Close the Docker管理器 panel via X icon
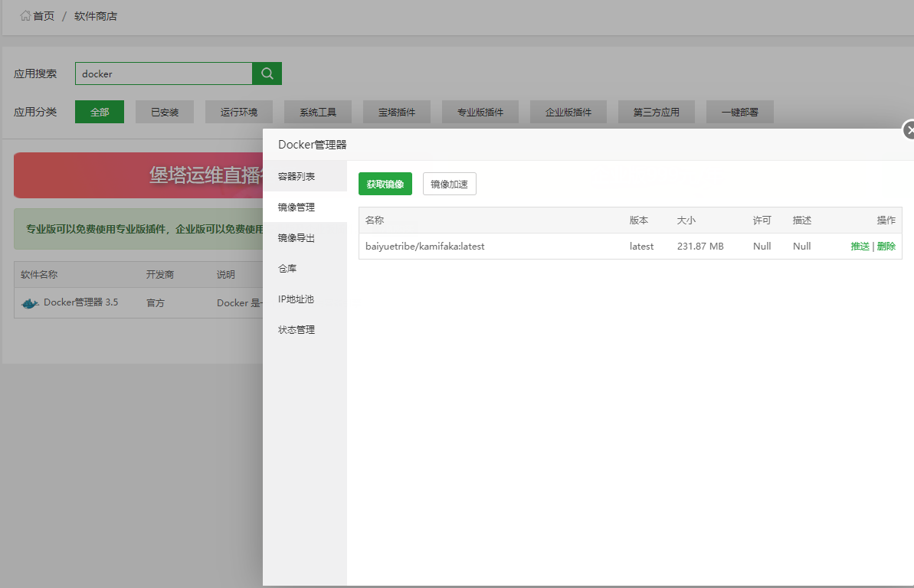The height and width of the screenshot is (588, 914). click(909, 130)
